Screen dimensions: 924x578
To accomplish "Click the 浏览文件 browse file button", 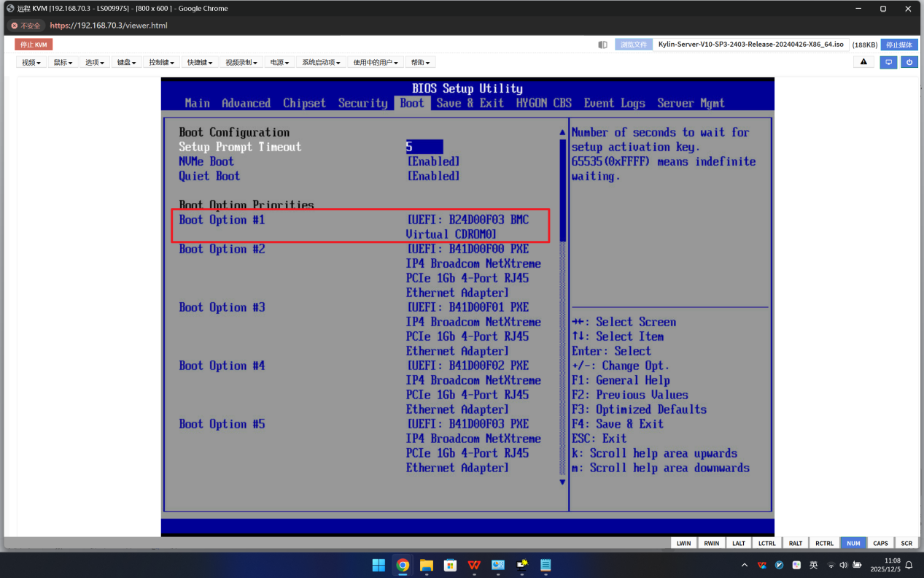I will tap(633, 45).
